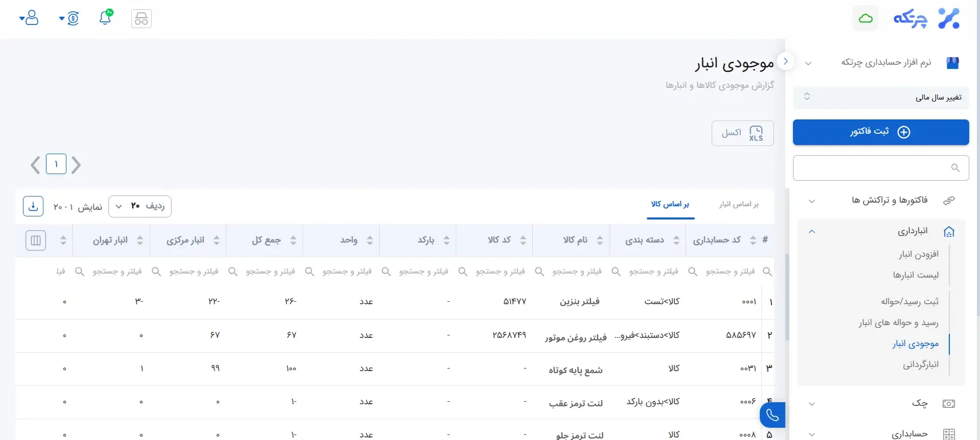Open افزودن انبار menu item
Image resolution: width=980 pixels, height=440 pixels.
[919, 254]
